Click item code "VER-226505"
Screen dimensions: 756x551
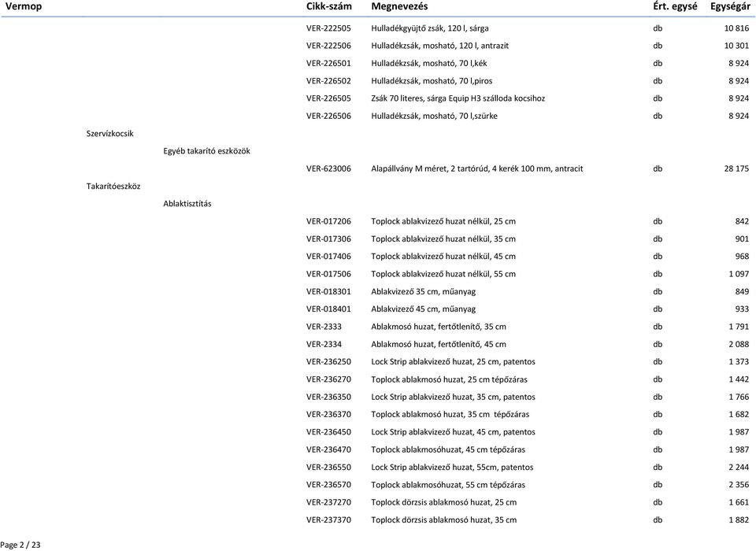pos(328,98)
